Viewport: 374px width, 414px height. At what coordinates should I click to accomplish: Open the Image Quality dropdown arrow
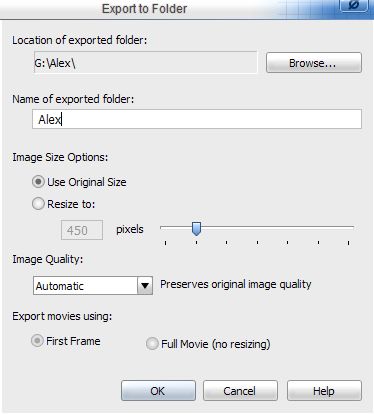pyautogui.click(x=145, y=286)
